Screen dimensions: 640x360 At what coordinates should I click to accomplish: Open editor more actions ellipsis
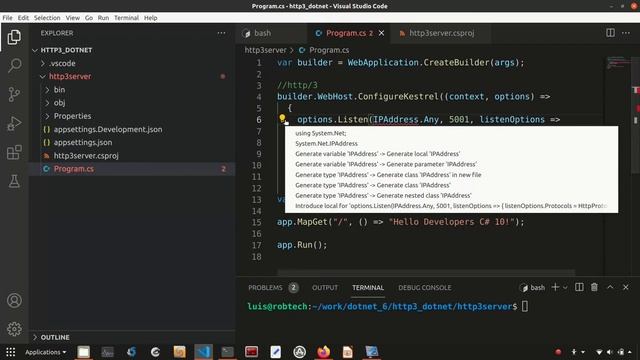pos(626,33)
